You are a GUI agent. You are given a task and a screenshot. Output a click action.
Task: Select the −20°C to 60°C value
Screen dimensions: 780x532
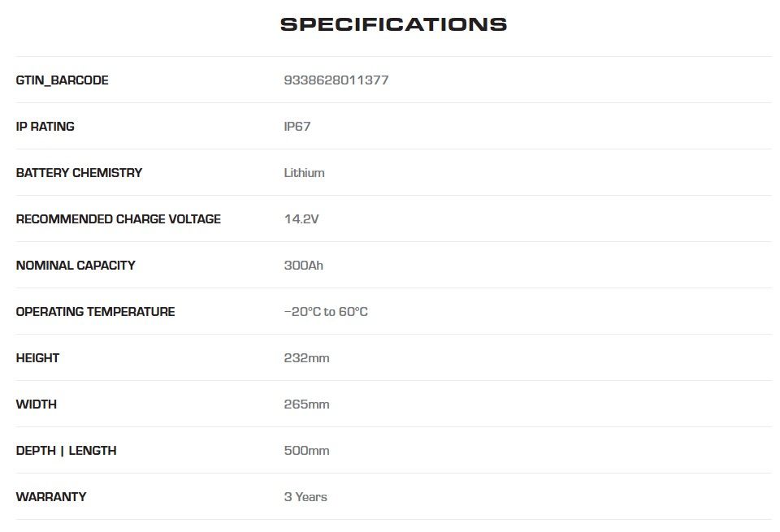tap(326, 312)
